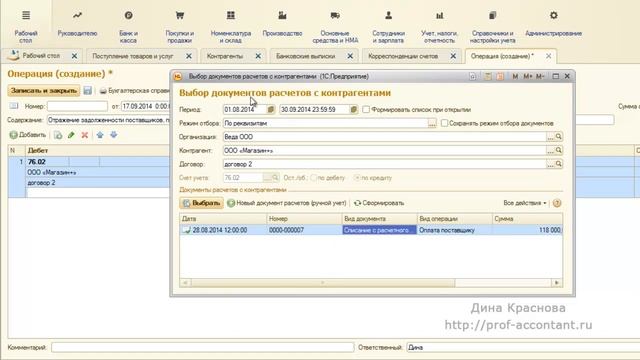The height and width of the screenshot is (360, 640).
Task: Click the Выбрать button
Action: 201,203
